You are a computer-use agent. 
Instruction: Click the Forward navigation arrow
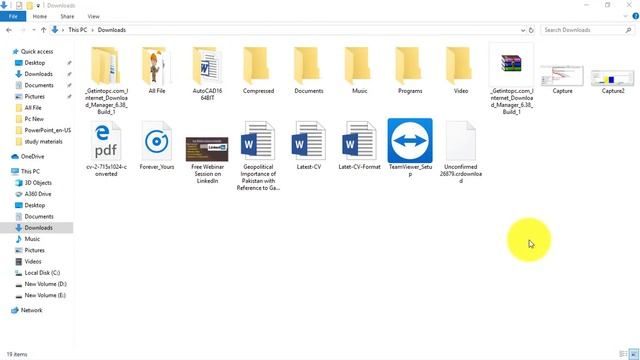pos(23,30)
